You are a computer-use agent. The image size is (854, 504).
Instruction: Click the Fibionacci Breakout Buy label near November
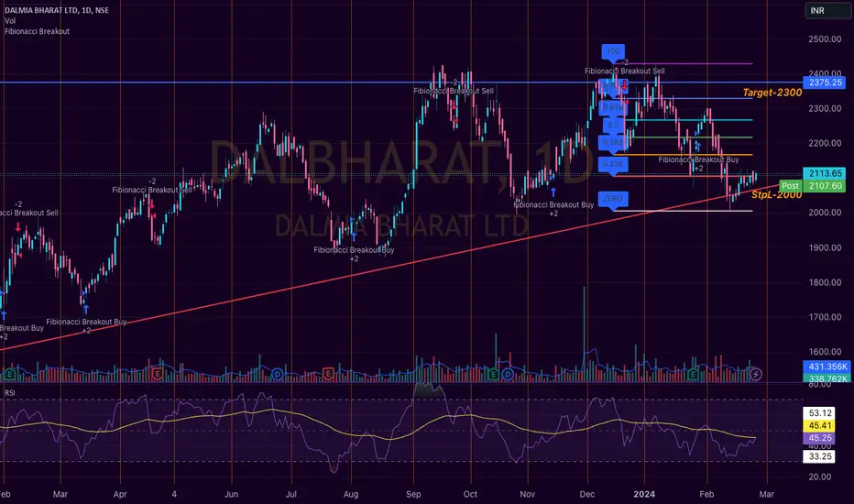point(553,205)
